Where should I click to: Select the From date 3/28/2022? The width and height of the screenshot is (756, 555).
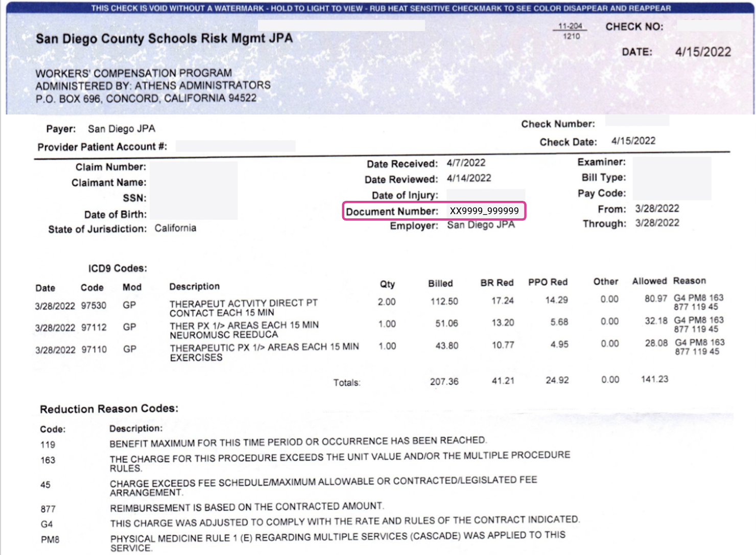click(657, 209)
